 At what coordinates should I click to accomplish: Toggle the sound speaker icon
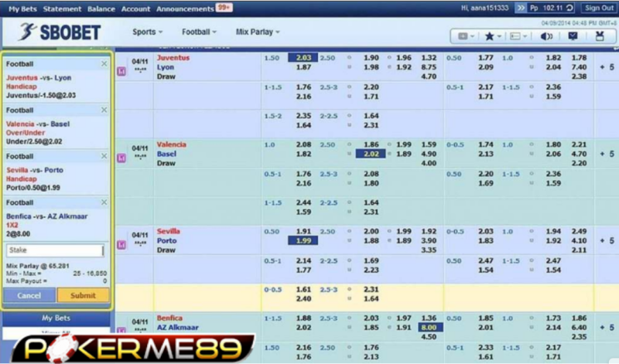coord(546,36)
